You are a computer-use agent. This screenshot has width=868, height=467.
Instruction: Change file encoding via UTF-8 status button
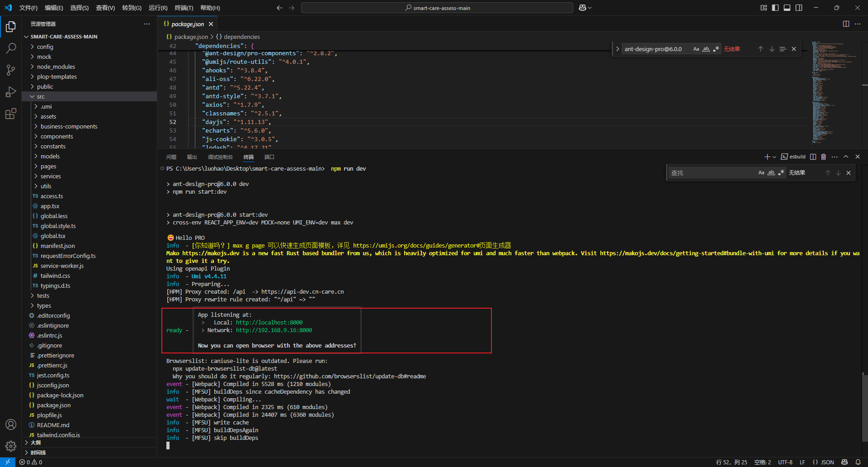coord(785,462)
